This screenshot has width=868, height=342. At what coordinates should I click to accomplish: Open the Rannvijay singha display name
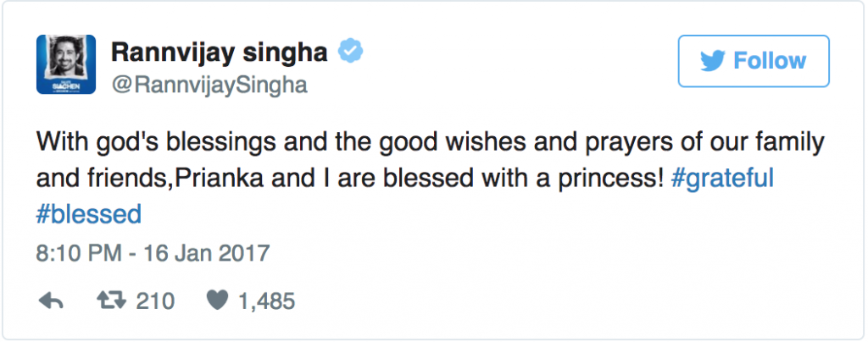[x=219, y=53]
